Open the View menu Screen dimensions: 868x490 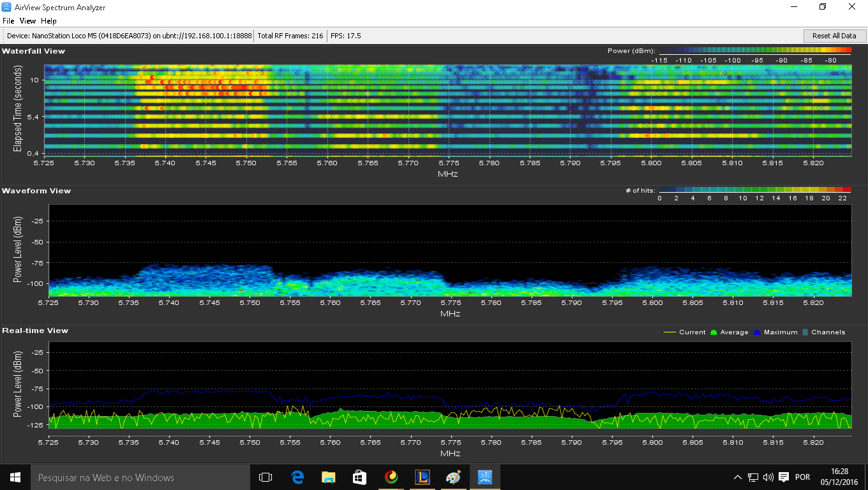tap(27, 21)
